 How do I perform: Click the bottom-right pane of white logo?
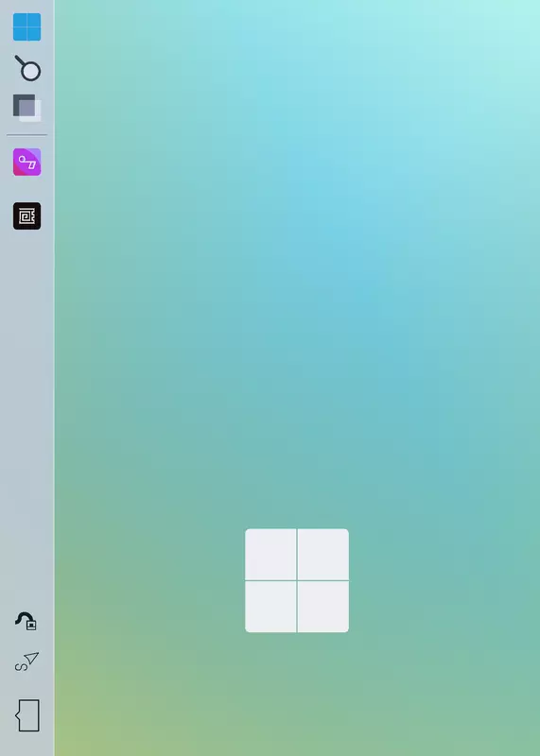(323, 607)
